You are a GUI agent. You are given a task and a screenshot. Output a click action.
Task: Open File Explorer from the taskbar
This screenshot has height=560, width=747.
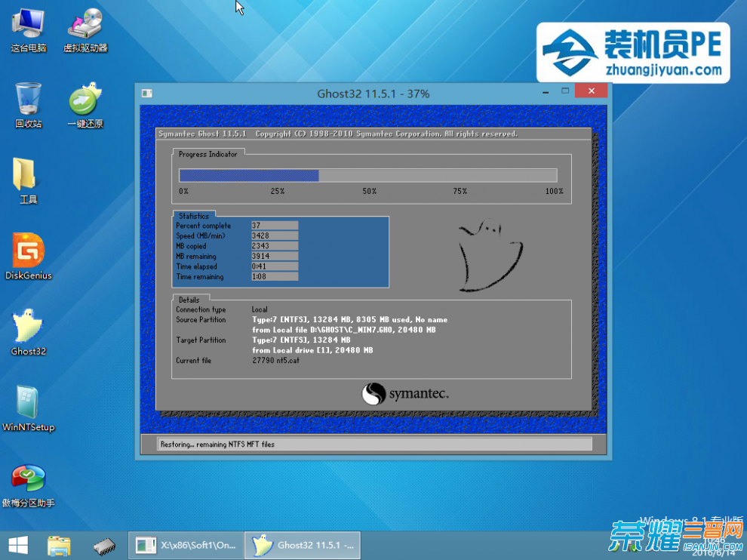(59, 545)
